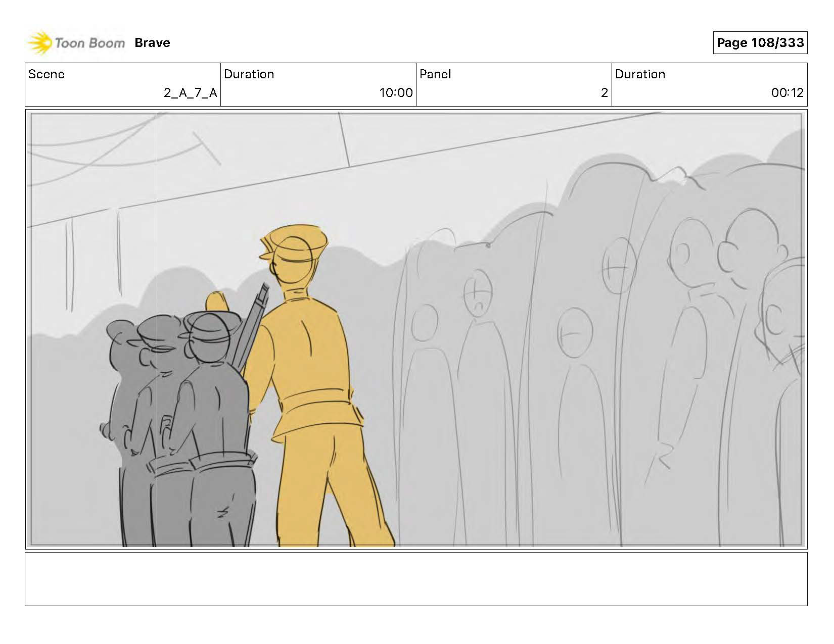This screenshot has width=834, height=644.
Task: Click the 'Panel' header label
Action: point(435,74)
